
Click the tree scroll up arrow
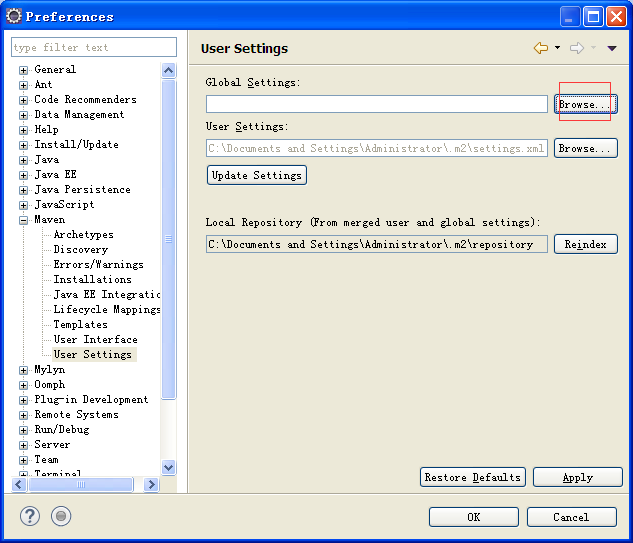point(168,71)
